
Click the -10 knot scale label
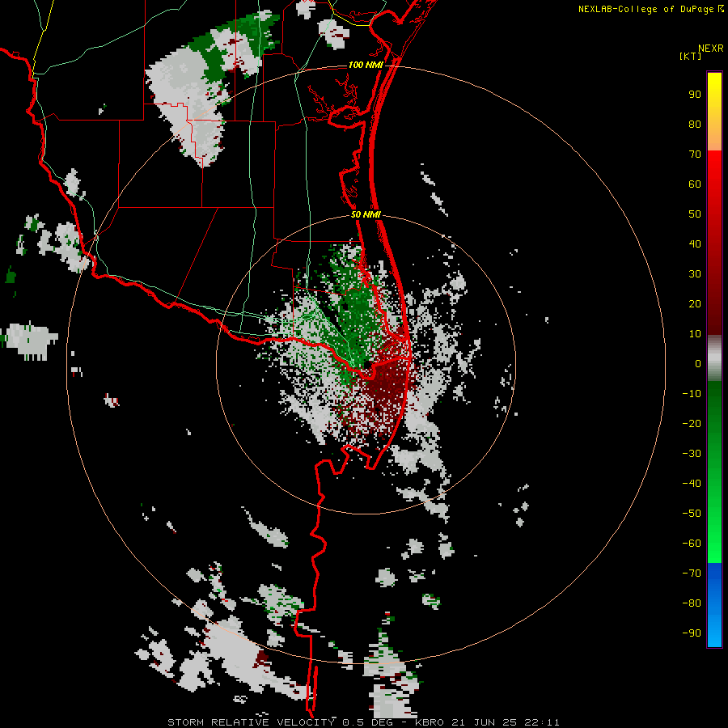[x=692, y=394]
